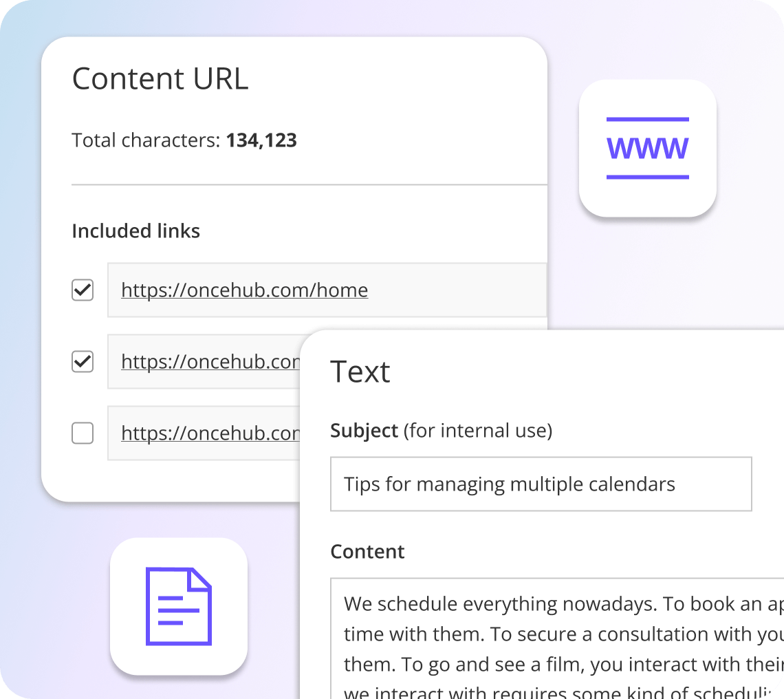Select the text file icon below Content URL card
The width and height of the screenshot is (784, 699).
point(178,604)
